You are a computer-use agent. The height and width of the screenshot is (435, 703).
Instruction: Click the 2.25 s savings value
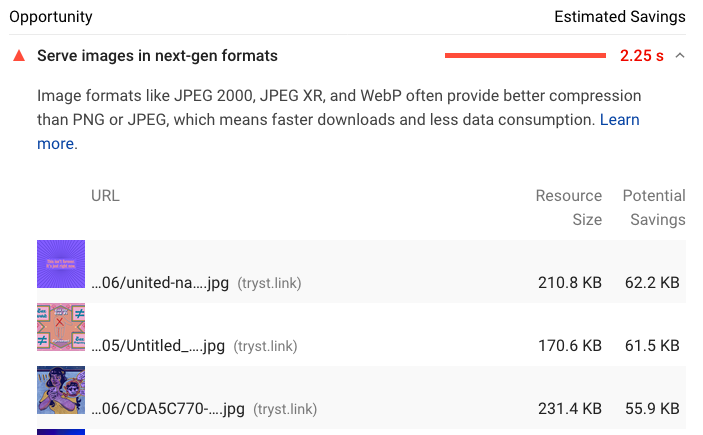pos(642,56)
